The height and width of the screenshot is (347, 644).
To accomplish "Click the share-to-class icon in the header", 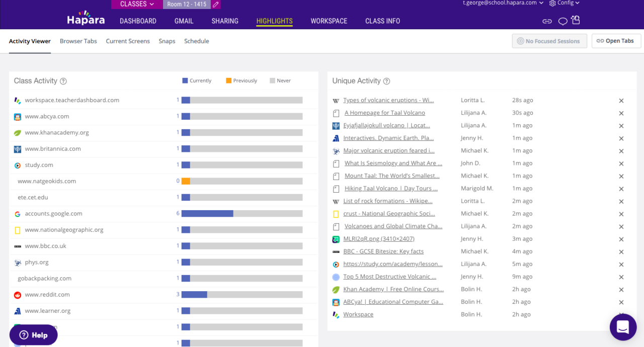I will (576, 20).
